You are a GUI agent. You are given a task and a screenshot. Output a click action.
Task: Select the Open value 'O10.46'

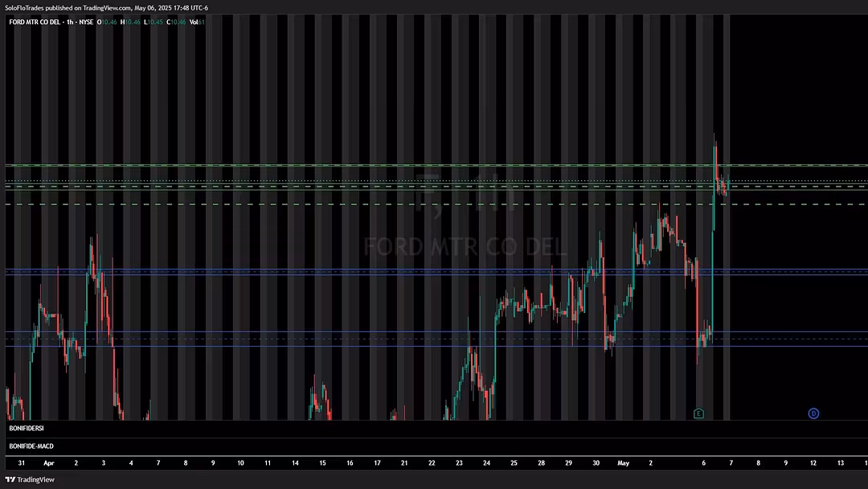pos(107,23)
